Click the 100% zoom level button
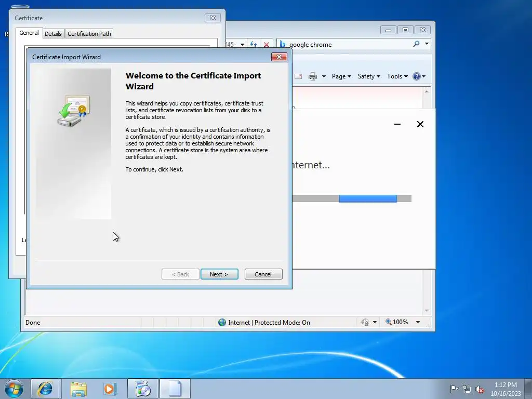The image size is (532, 399). tap(396, 322)
